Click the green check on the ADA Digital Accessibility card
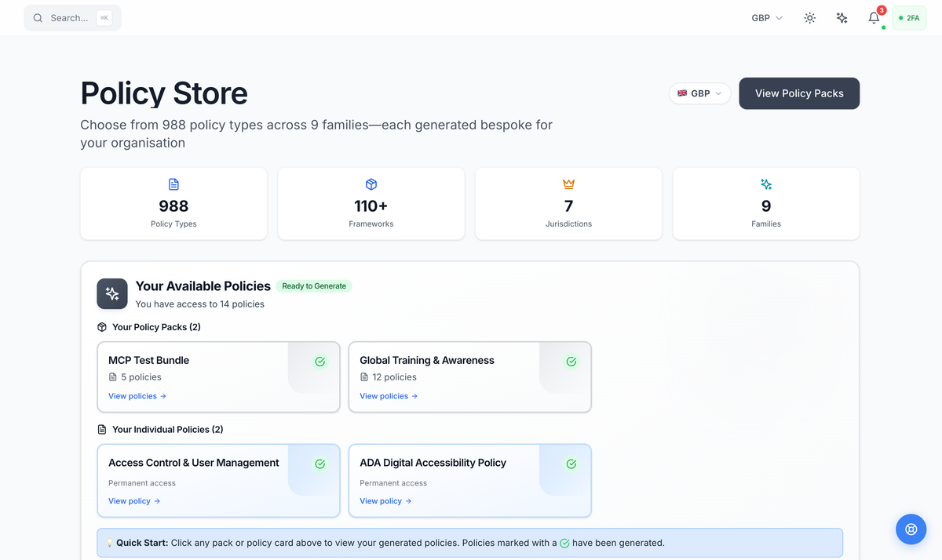This screenshot has width=942, height=560. [571, 463]
